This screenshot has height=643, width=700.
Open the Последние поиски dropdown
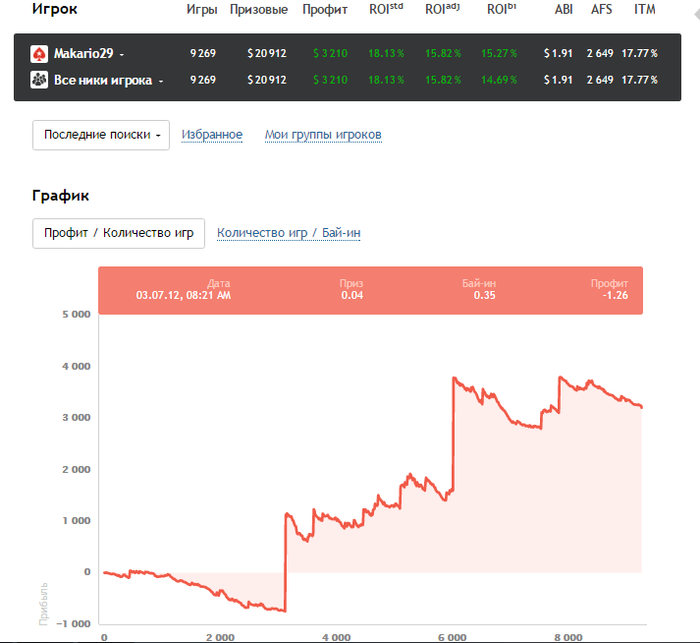tap(101, 135)
